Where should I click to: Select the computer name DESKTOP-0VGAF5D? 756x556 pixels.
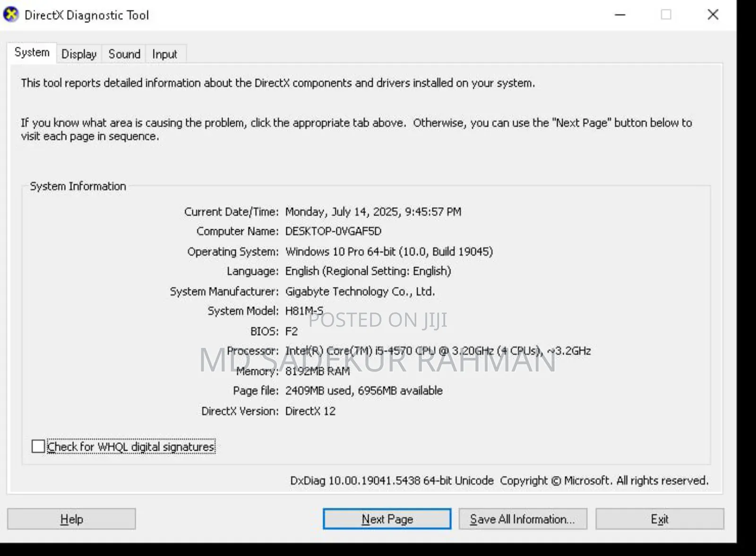(333, 231)
